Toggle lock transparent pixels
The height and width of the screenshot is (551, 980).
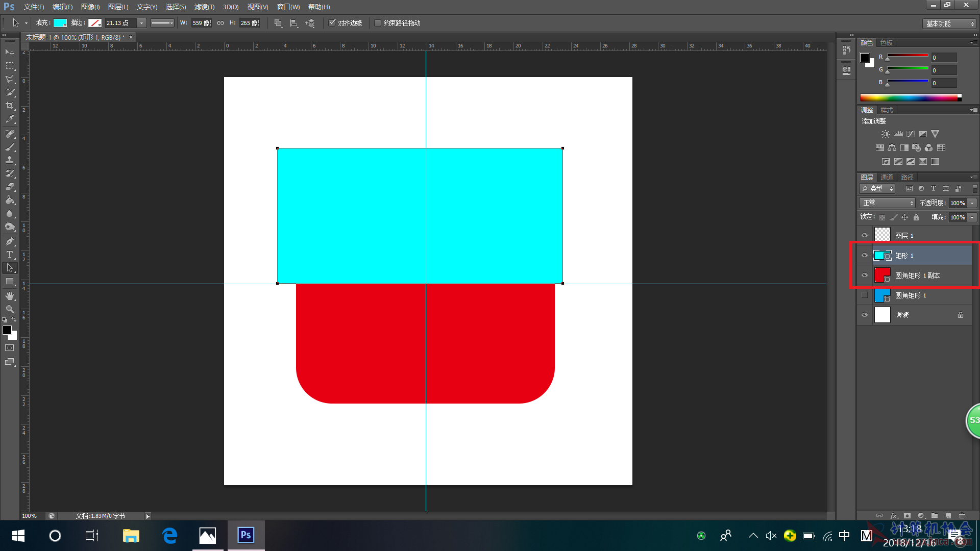pos(883,217)
